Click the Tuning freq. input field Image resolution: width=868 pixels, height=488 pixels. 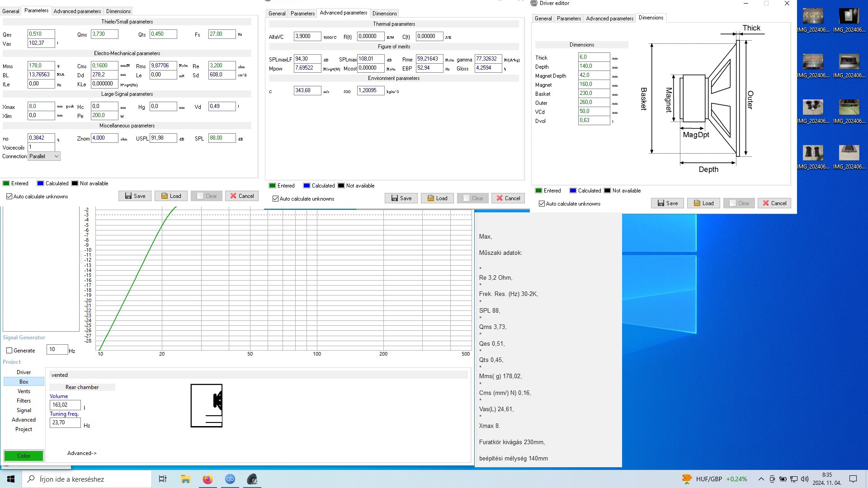pos(65,423)
